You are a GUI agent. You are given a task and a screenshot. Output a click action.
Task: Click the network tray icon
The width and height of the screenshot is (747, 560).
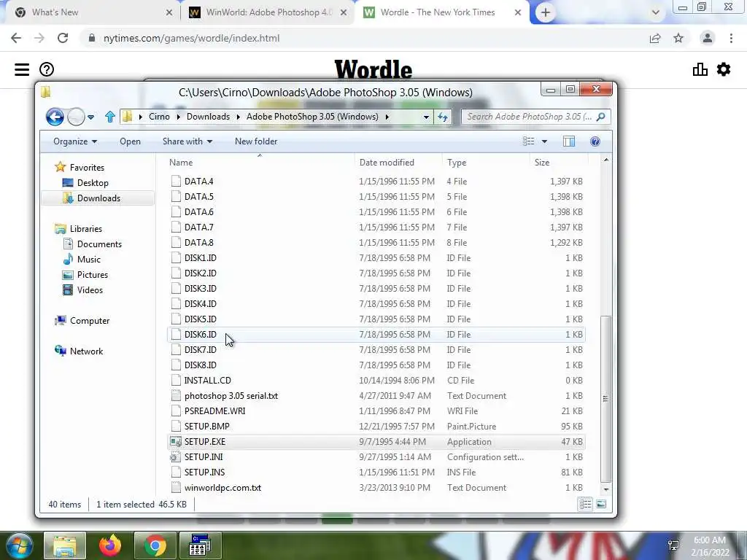tap(673, 545)
